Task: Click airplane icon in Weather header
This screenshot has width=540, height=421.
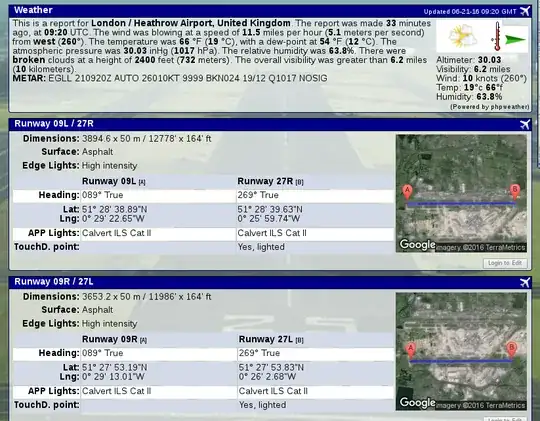Action: [525, 11]
